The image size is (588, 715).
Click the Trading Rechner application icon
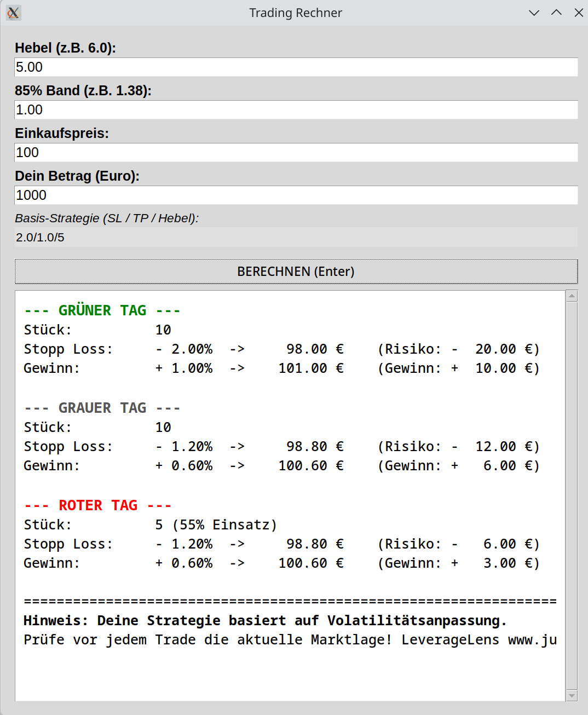click(13, 13)
